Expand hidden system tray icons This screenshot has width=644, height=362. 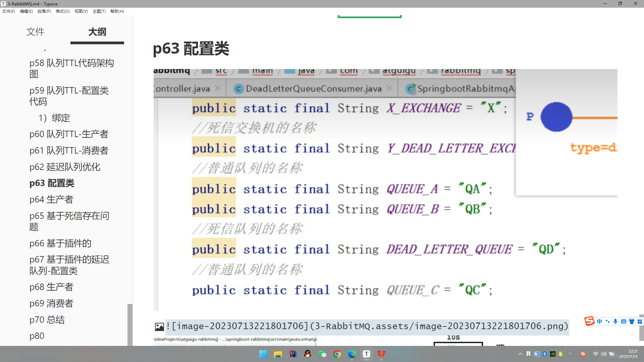[521, 354]
